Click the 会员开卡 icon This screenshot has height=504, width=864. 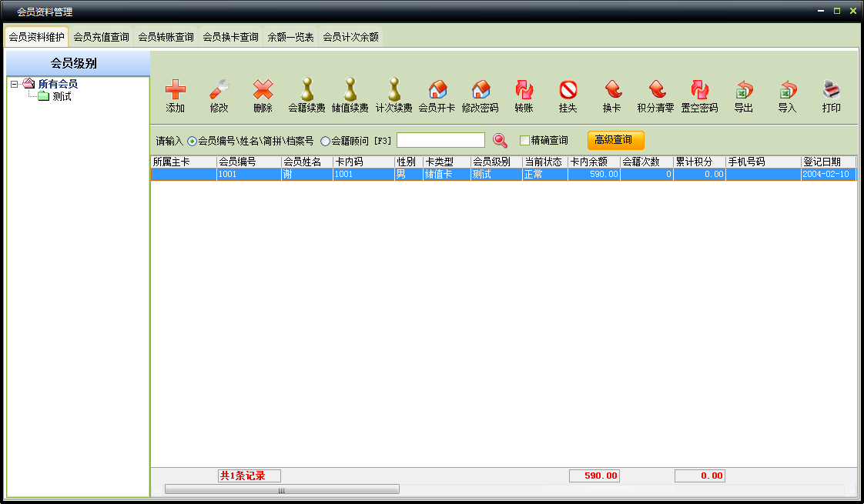pyautogui.click(x=437, y=89)
